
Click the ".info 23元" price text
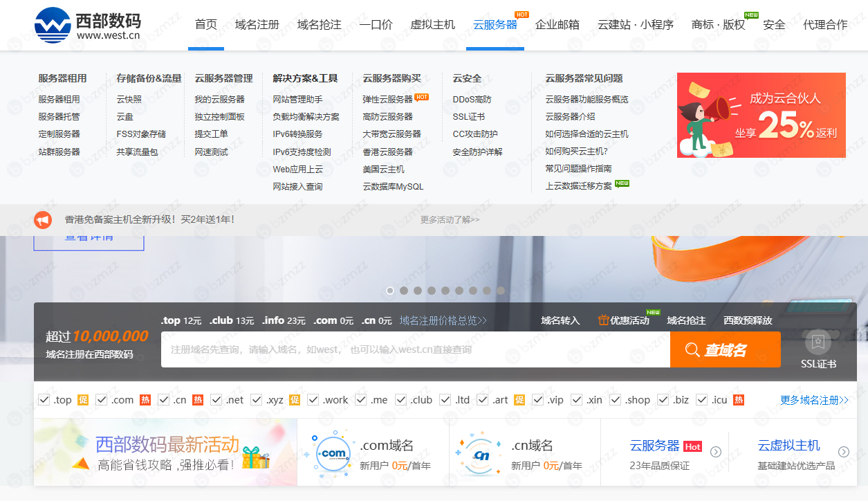tap(284, 320)
